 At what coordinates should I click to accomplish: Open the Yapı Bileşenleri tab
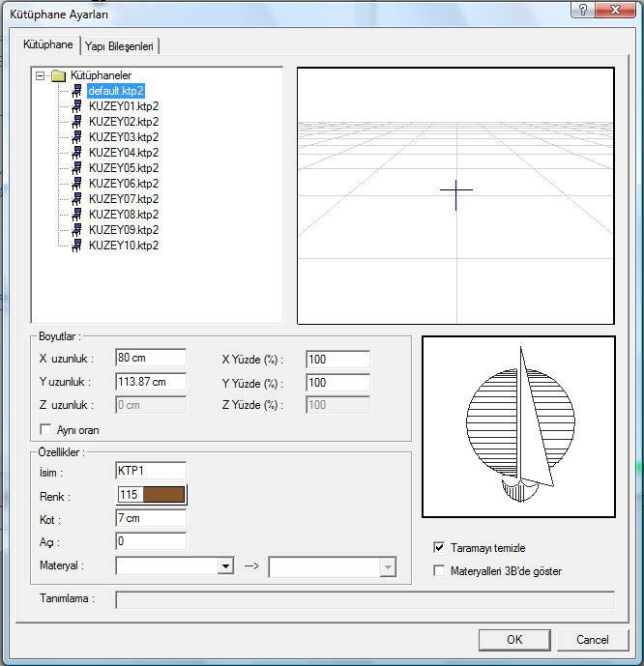coord(119,46)
